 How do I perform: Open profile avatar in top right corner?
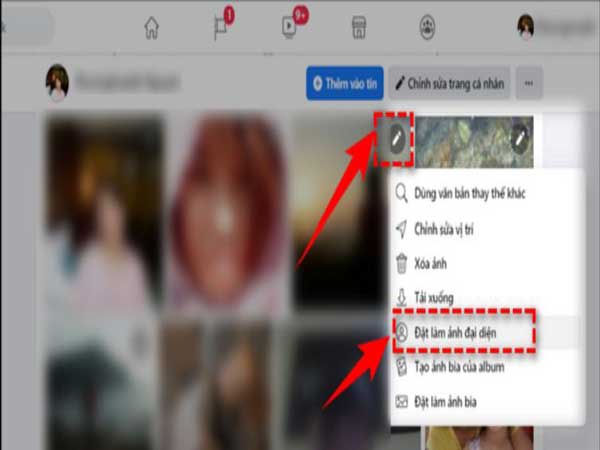tap(526, 27)
